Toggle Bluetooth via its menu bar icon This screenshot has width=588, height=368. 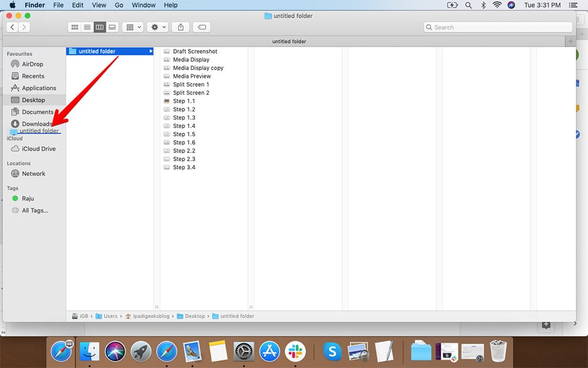(483, 5)
